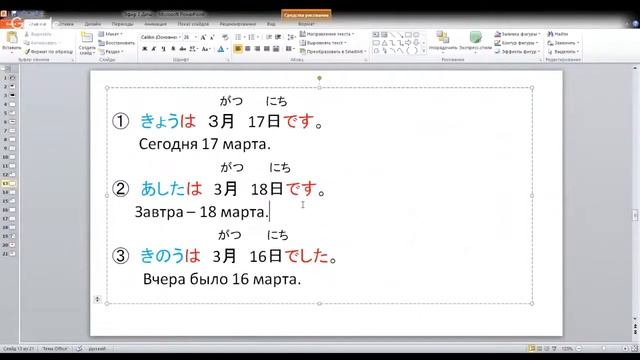Open the Insert (Вставка) ribbon tab
Screen dimensions: 640x360
tap(65, 24)
